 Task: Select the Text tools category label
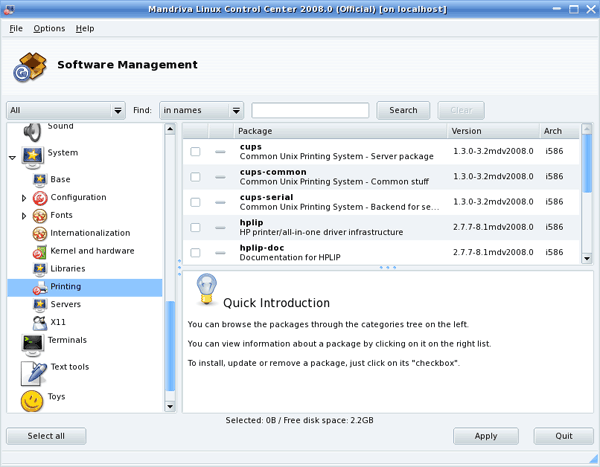point(70,367)
